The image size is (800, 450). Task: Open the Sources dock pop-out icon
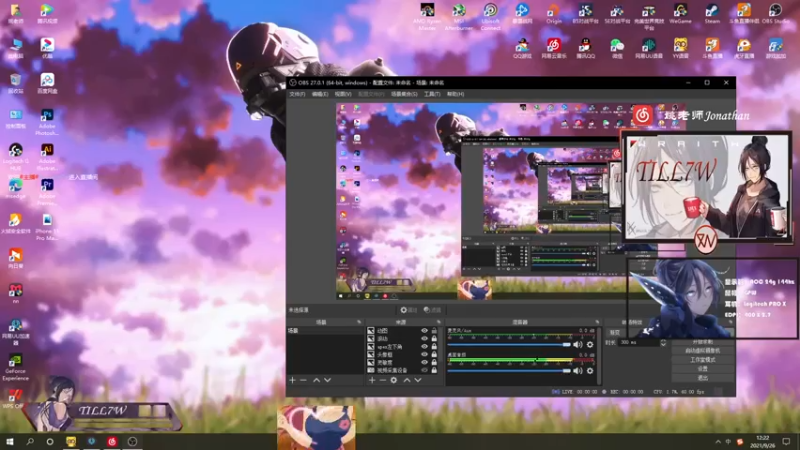point(439,322)
